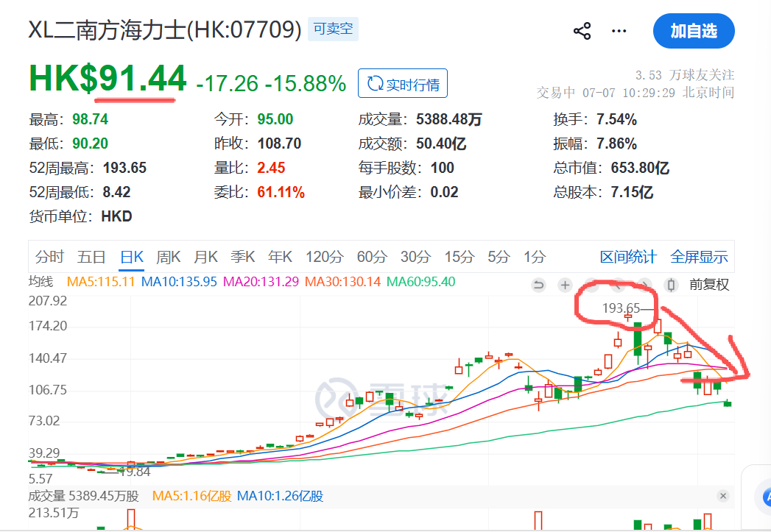This screenshot has height=532, width=771.
Task: Select the 1分 chart tab
Action: [x=535, y=257]
